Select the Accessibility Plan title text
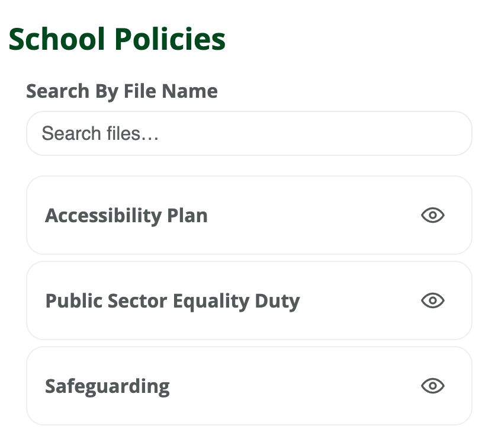Image resolution: width=495 pixels, height=448 pixels. coord(126,215)
